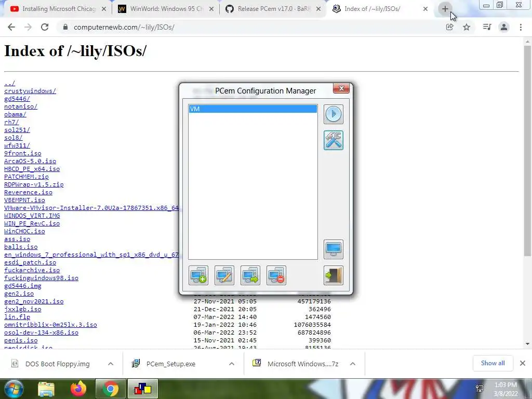Show all downloads
The image size is (532, 399).
click(x=493, y=363)
